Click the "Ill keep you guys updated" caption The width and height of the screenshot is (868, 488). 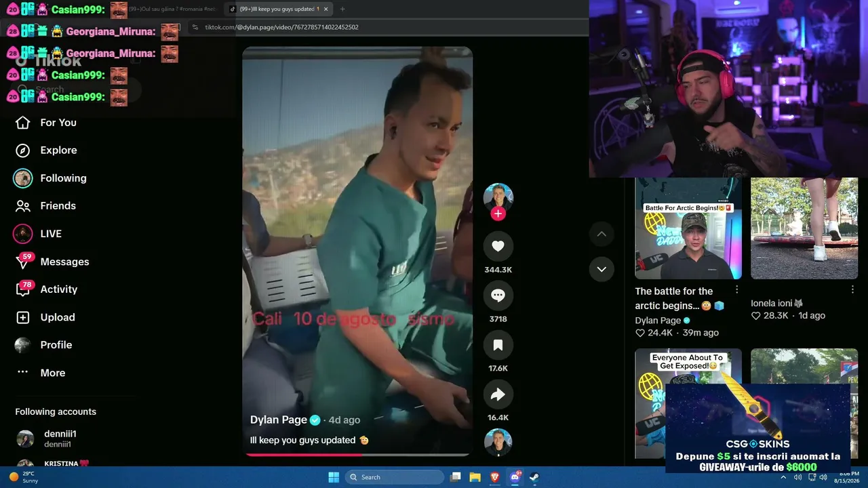coord(309,441)
